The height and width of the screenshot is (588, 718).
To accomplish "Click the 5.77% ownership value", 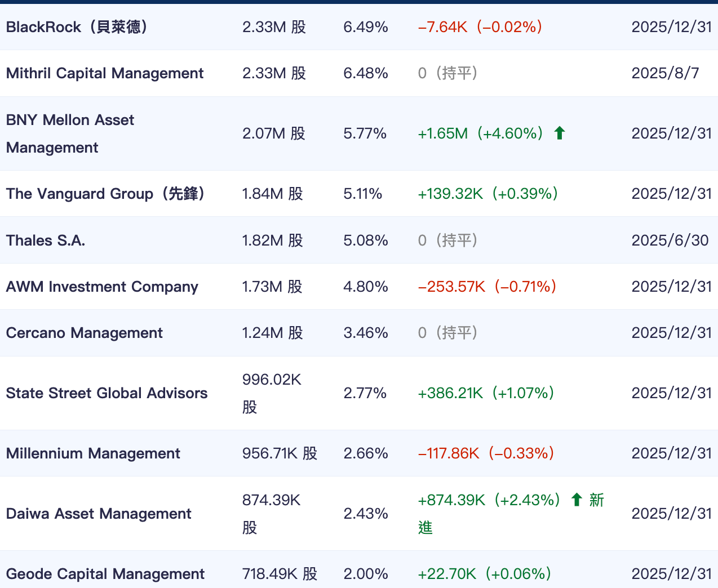I will coord(365,133).
